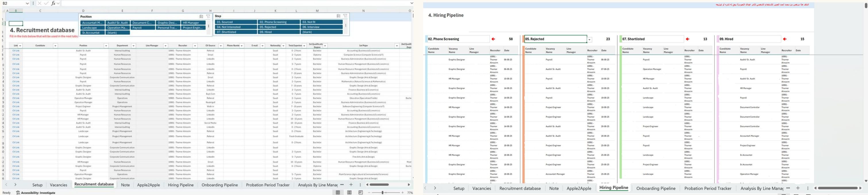Go to next sheet arrow in left window
Screen dimensions: 868x195
pyautogui.click(x=15, y=185)
